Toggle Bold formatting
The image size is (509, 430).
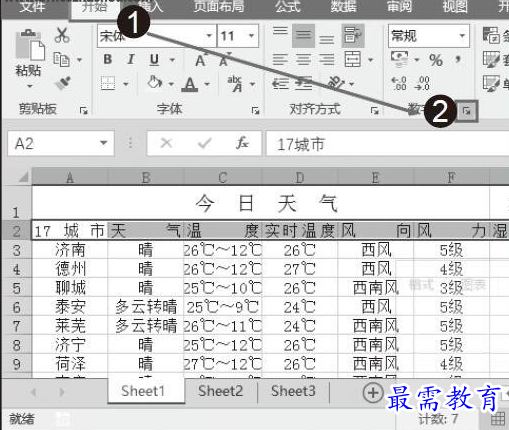tap(107, 60)
